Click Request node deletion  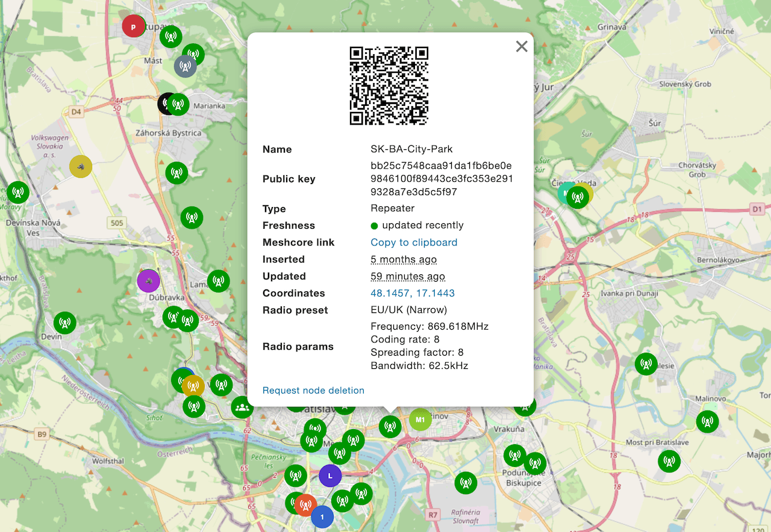click(313, 391)
